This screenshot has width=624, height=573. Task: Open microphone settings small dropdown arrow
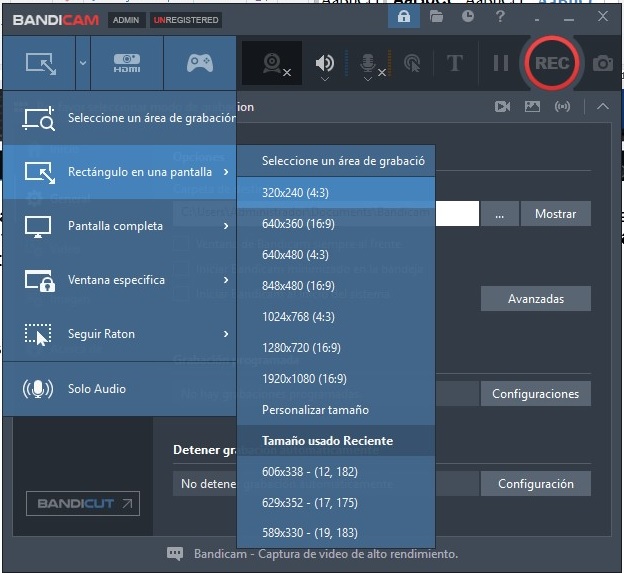[x=368, y=79]
